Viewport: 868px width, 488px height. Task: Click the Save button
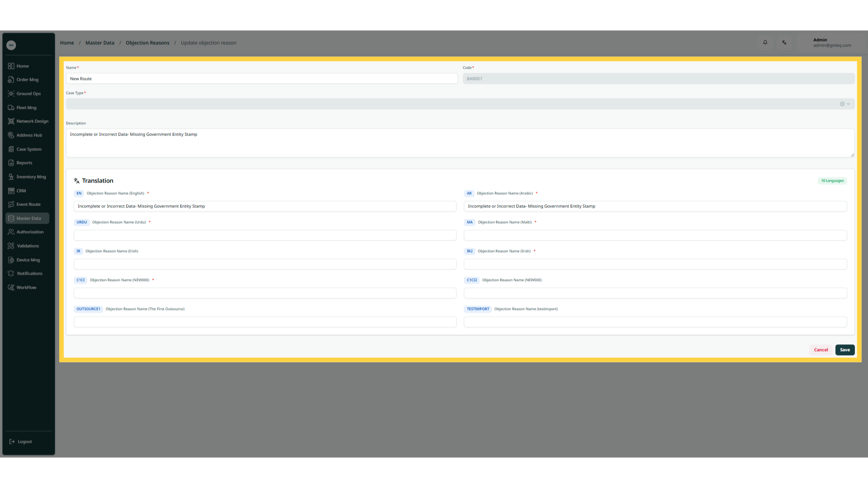click(x=845, y=350)
